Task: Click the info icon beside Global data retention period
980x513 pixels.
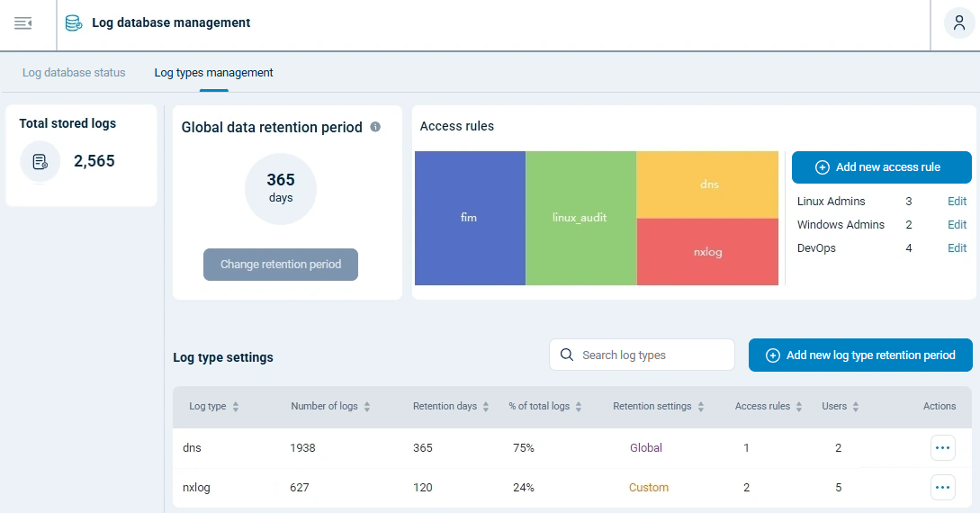Action: pyautogui.click(x=375, y=127)
